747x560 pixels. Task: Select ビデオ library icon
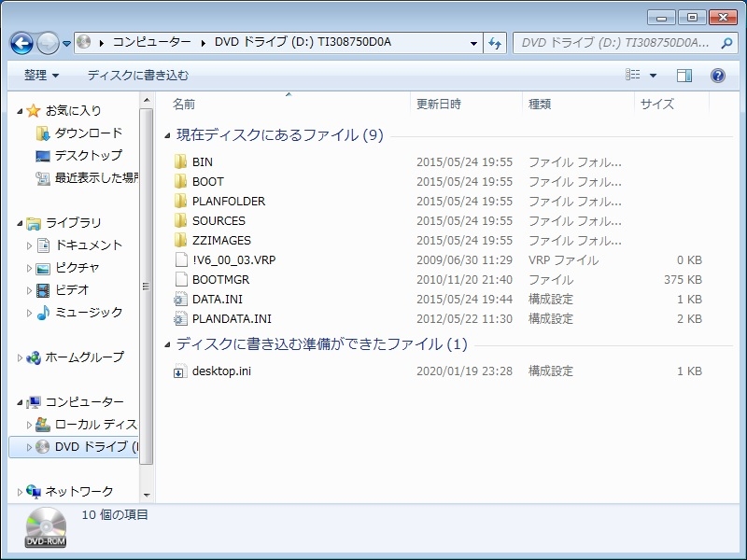(43, 290)
